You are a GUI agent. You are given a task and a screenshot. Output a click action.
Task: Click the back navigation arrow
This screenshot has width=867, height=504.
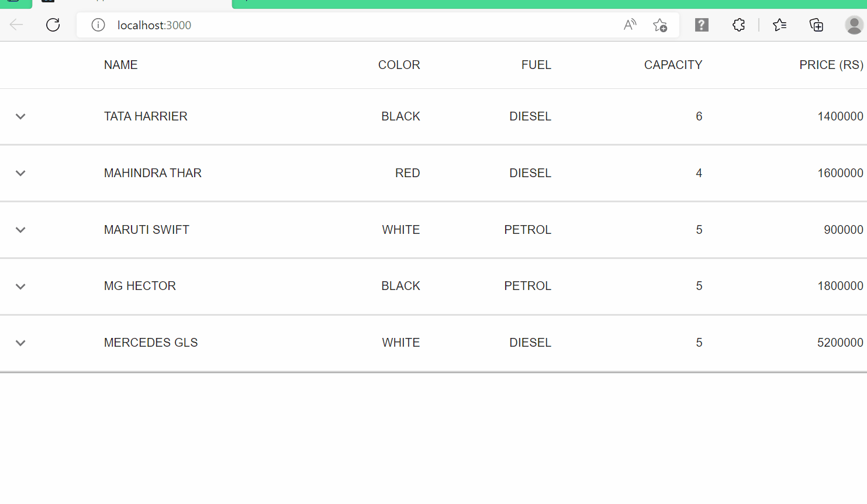16,25
